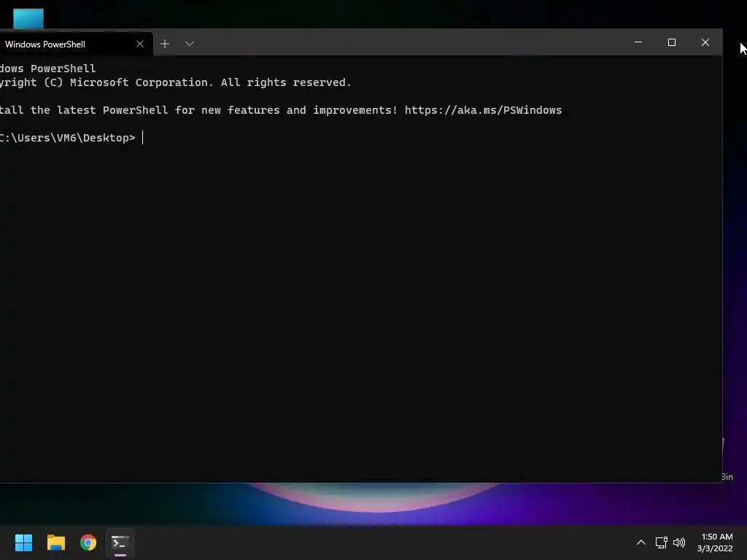Open Google Chrome from the taskbar

pos(88,542)
